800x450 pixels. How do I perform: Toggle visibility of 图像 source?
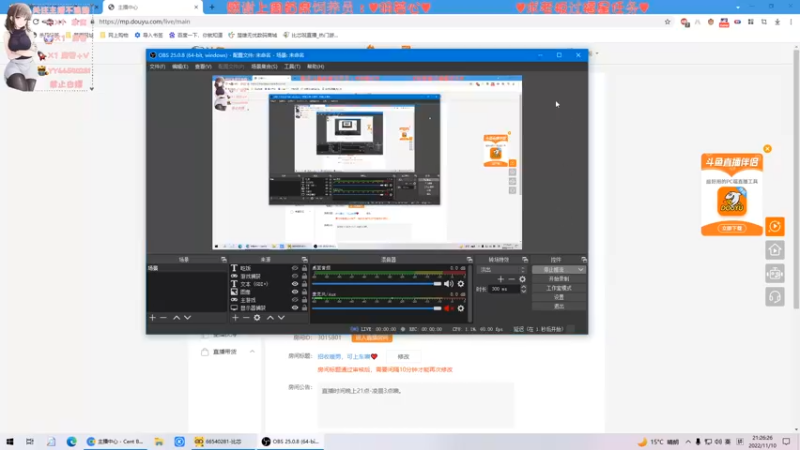295,292
